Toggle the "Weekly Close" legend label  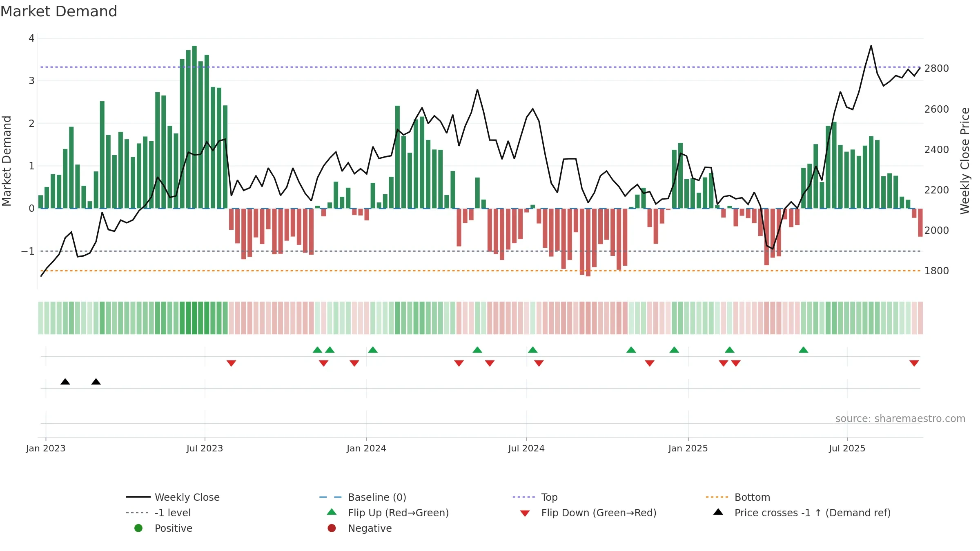pyautogui.click(x=187, y=497)
